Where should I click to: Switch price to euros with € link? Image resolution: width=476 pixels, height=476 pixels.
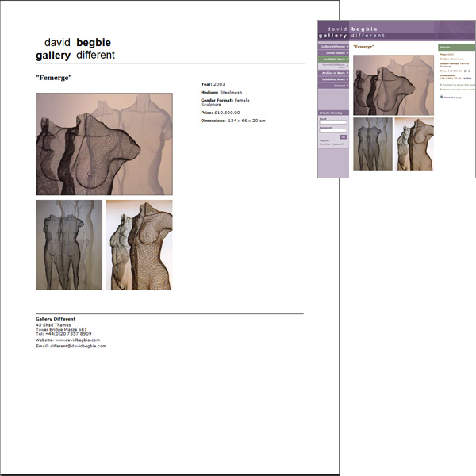[x=469, y=71]
